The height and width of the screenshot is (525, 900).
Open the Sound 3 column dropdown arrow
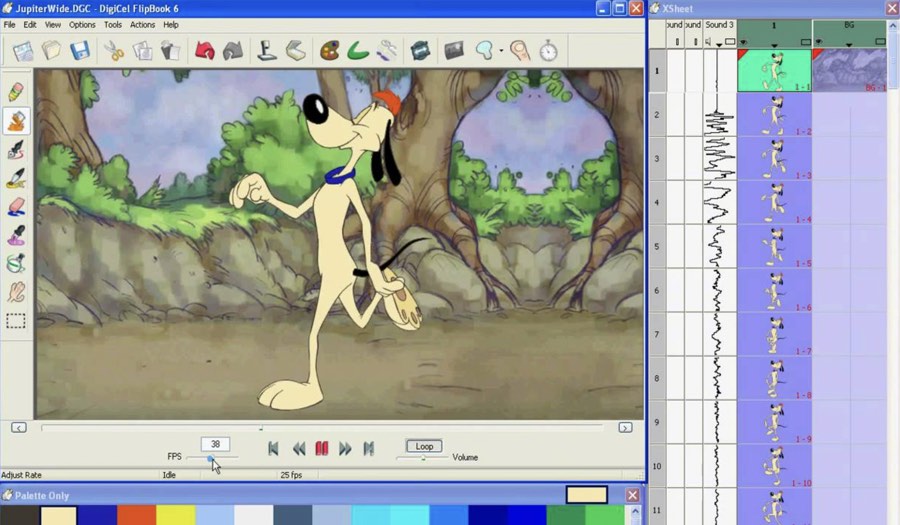(718, 43)
